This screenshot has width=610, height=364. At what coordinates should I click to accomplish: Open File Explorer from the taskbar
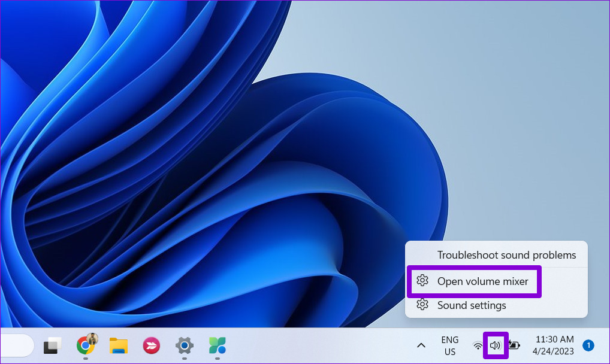tap(118, 345)
